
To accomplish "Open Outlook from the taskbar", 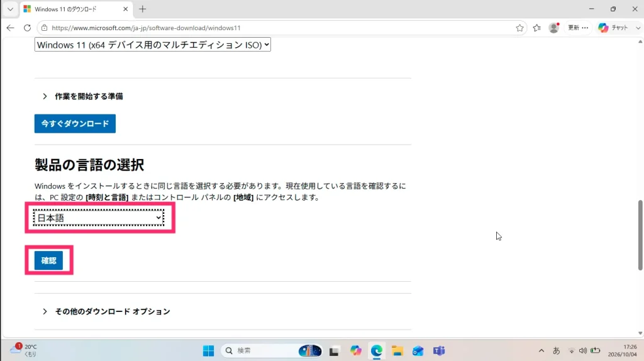I will pyautogui.click(x=418, y=351).
